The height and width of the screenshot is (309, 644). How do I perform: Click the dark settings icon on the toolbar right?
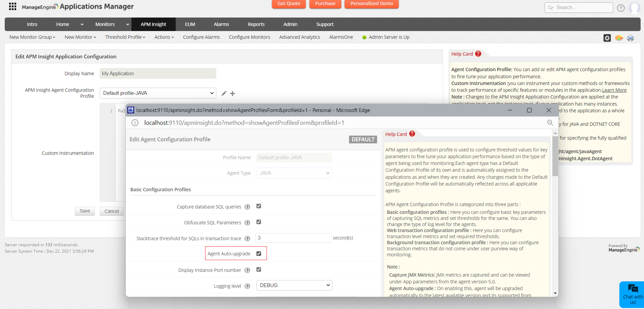click(607, 38)
